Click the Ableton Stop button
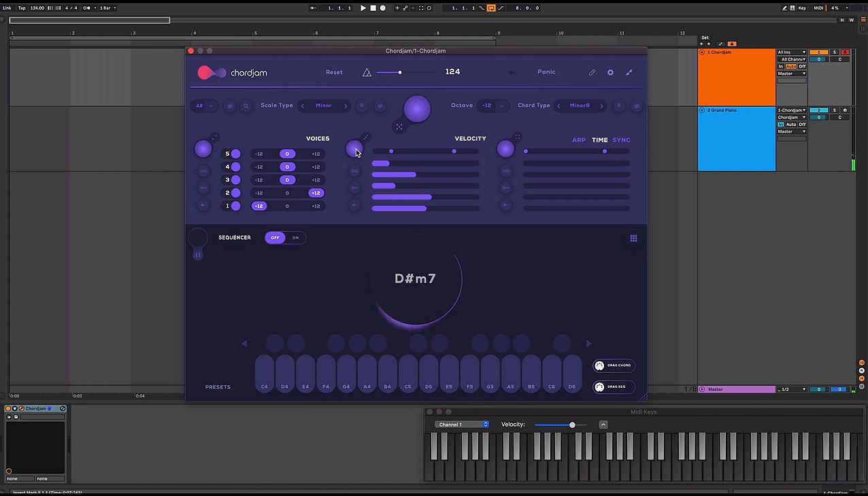This screenshot has height=496, width=868. pyautogui.click(x=373, y=8)
